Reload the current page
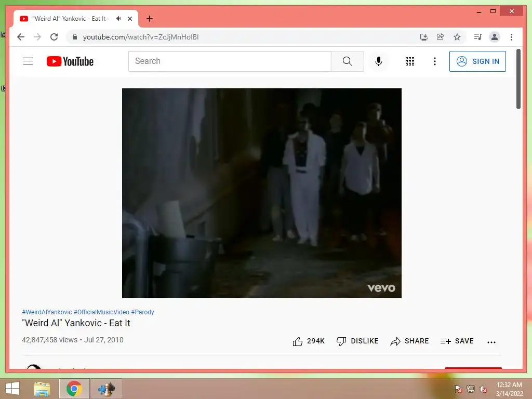The width and height of the screenshot is (532, 399). (x=54, y=37)
